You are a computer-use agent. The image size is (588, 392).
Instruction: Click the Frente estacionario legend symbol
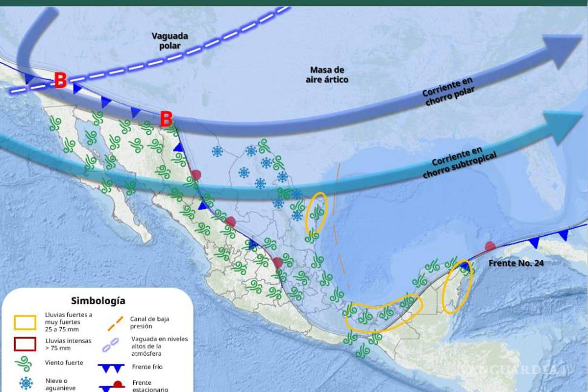(116, 387)
